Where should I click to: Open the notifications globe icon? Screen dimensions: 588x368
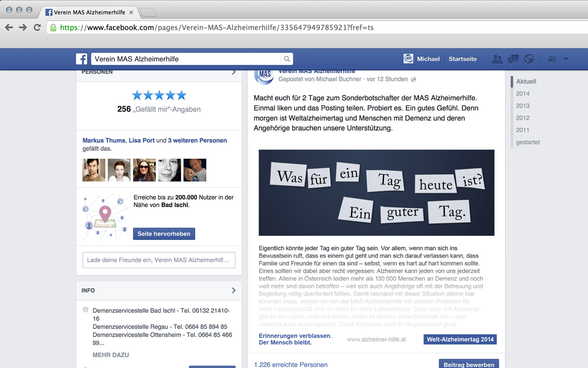pos(529,59)
